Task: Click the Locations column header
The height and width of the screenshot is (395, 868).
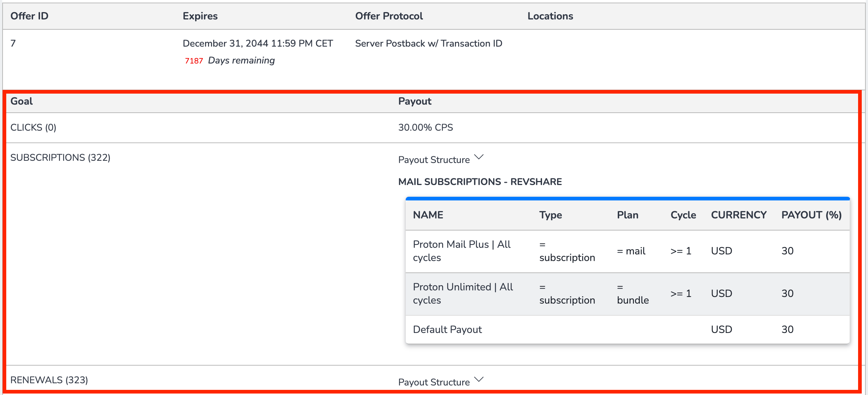Action: 550,16
